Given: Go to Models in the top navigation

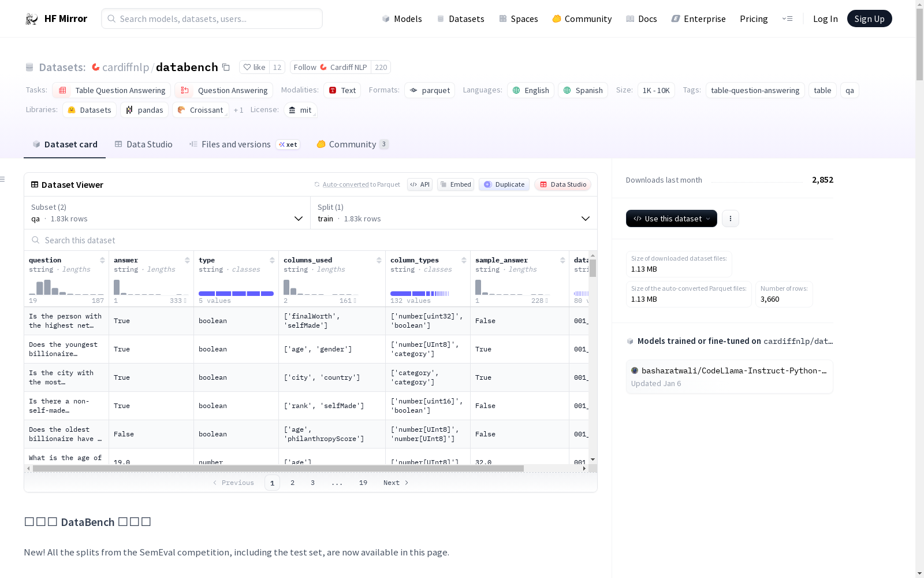Looking at the screenshot, I should click(402, 19).
